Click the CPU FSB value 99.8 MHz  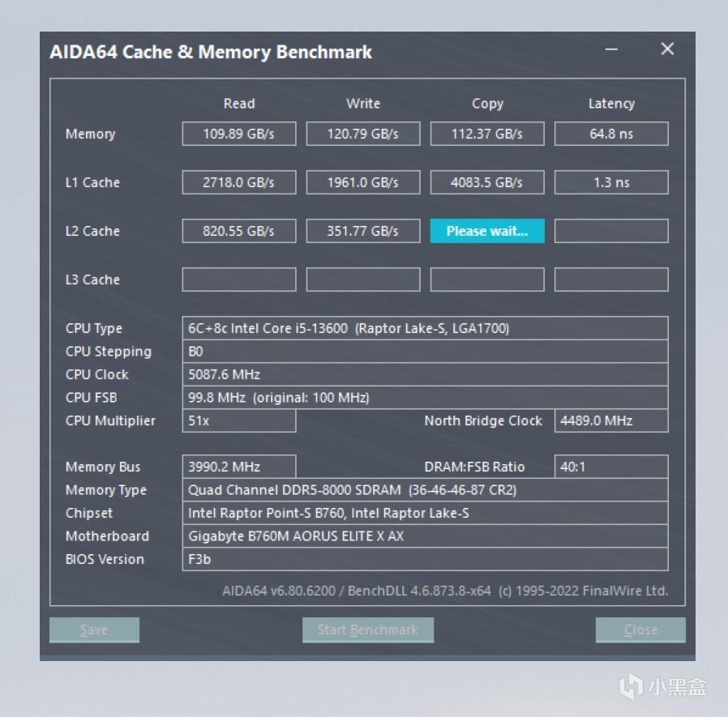click(x=426, y=397)
